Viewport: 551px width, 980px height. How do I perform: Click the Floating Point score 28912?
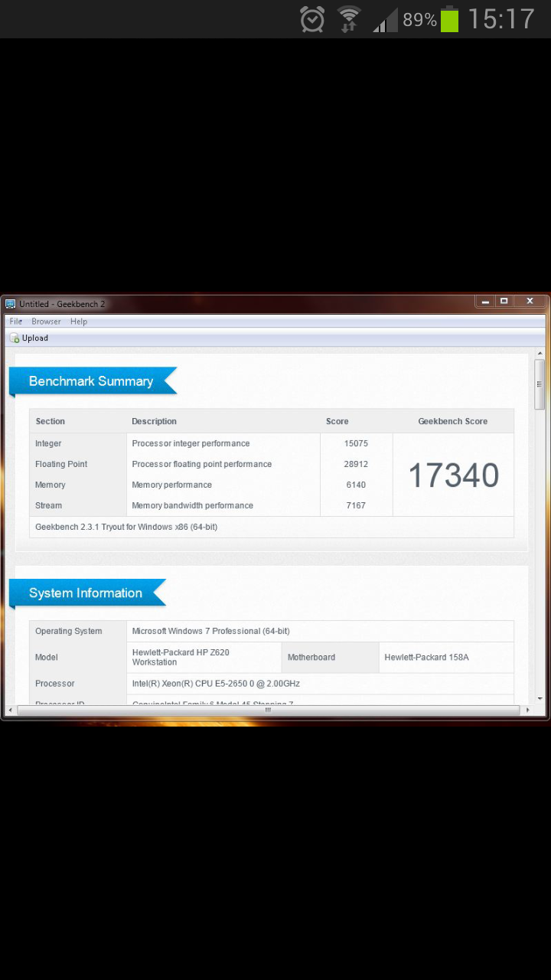356,464
